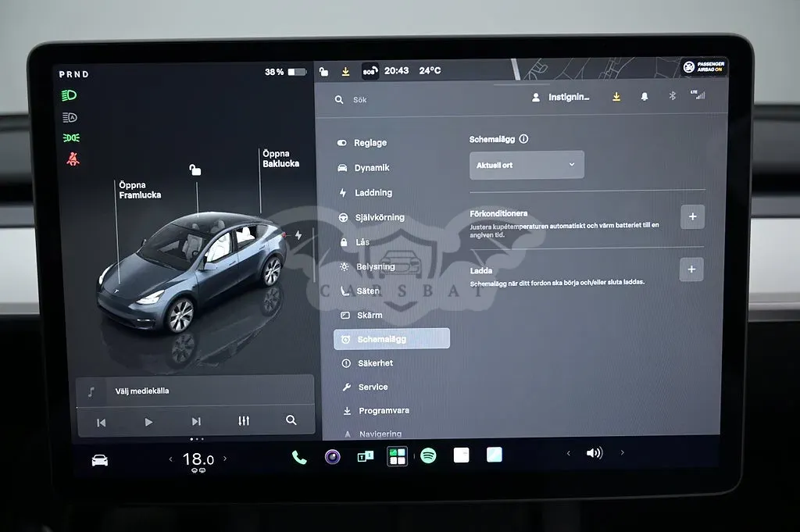This screenshot has width=800, height=532.
Task: Click the speaker volume control
Action: [595, 453]
